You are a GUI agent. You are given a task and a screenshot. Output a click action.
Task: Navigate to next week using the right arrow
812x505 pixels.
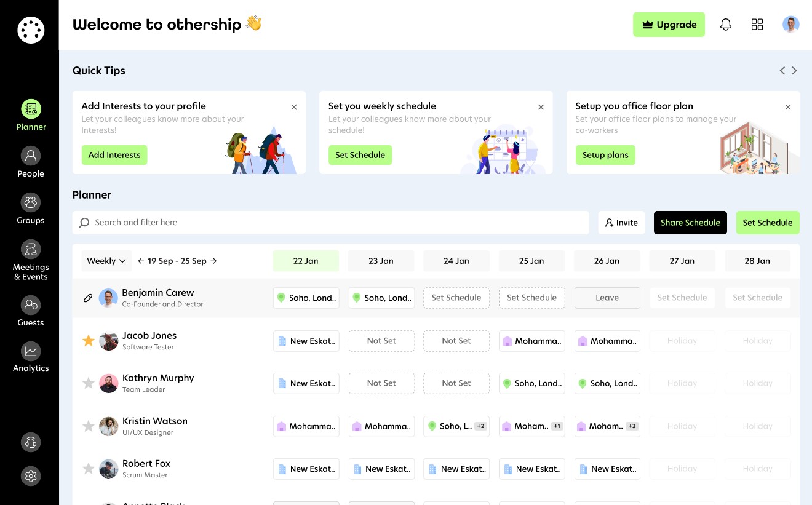[213, 260]
